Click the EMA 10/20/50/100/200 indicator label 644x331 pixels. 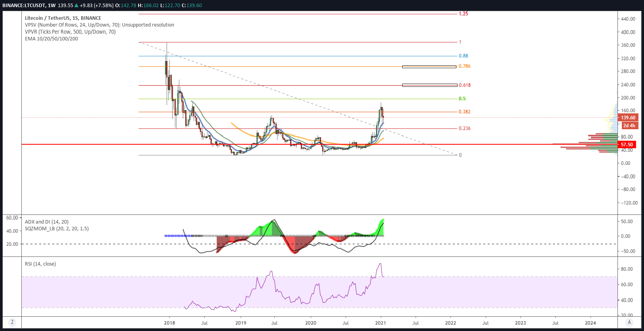[51, 38]
